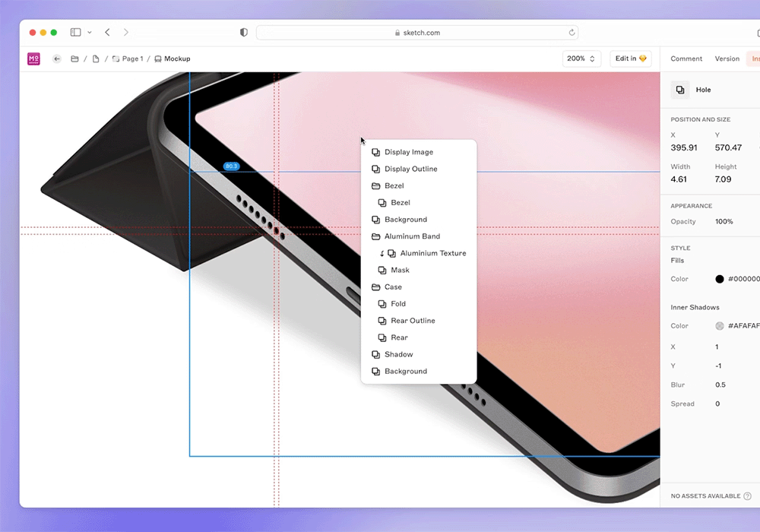Click the privacy shield icon
This screenshot has width=760, height=532.
coord(244,33)
